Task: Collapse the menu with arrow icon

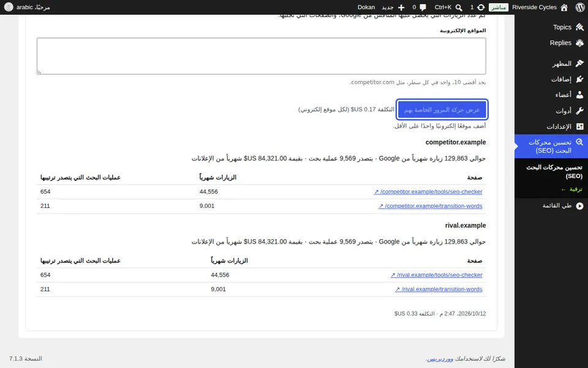Action: point(580,206)
